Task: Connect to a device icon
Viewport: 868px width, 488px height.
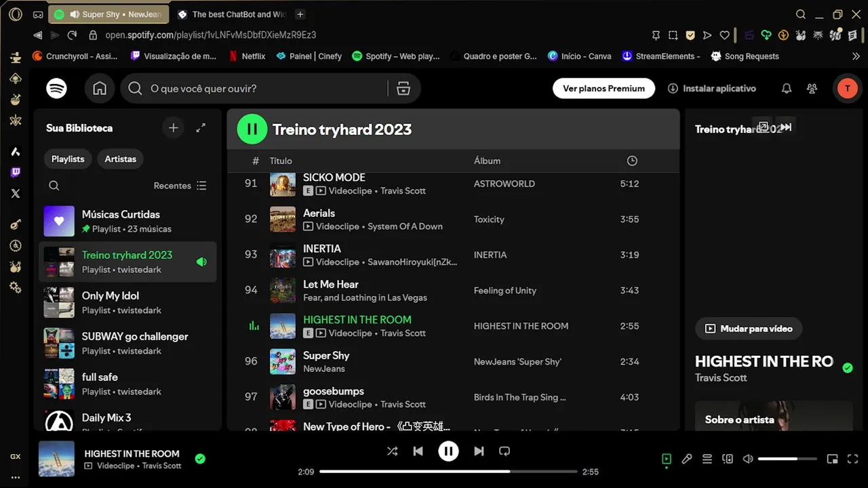Action: pyautogui.click(x=728, y=459)
